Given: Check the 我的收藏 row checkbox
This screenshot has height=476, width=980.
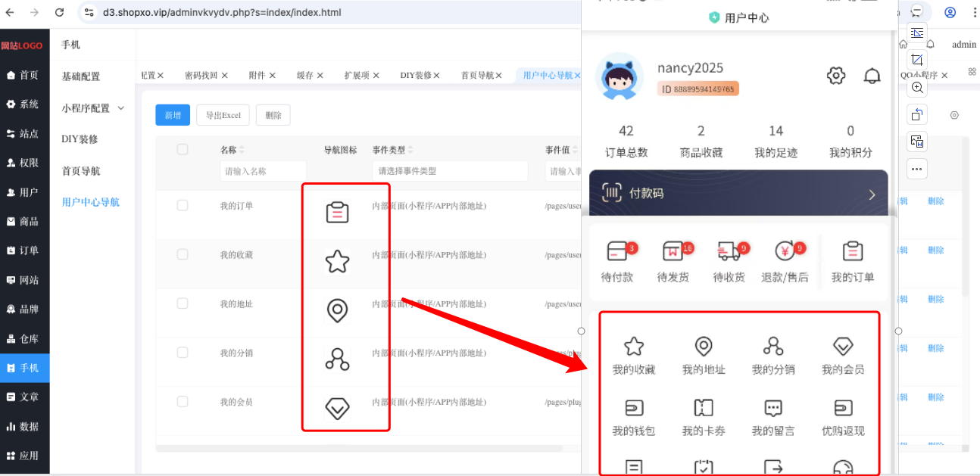Looking at the screenshot, I should (183, 254).
